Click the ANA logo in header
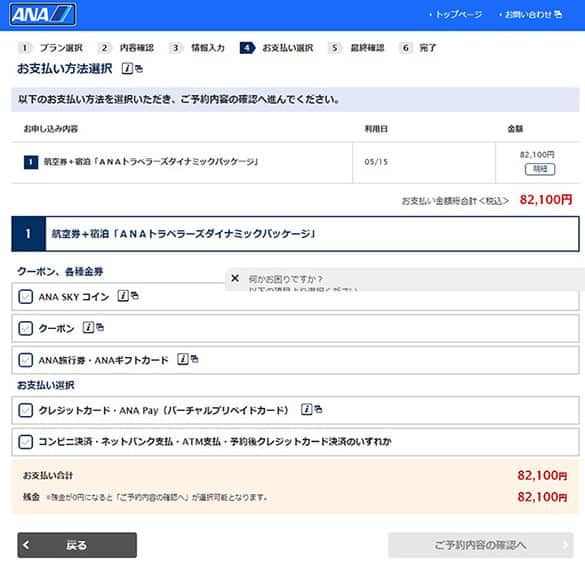This screenshot has height=564, width=585. point(42,15)
